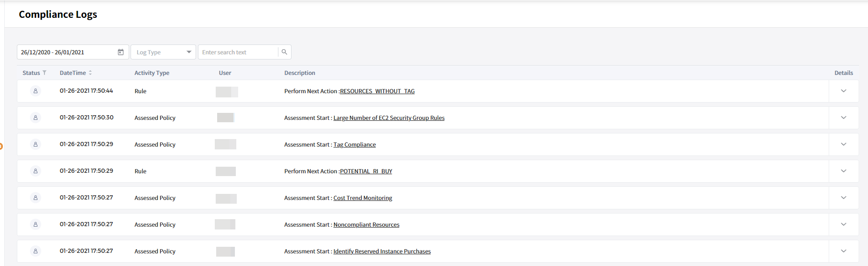Open the Log Type dropdown
868x266 pixels.
pyautogui.click(x=163, y=52)
